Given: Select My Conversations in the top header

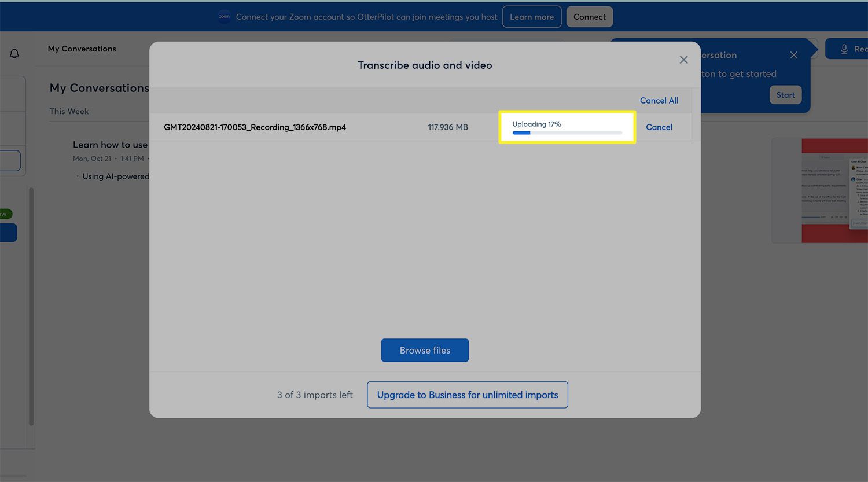Looking at the screenshot, I should coord(82,49).
